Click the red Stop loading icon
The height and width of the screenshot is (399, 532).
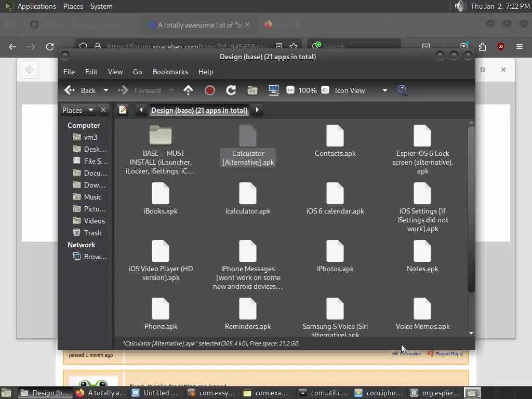pos(210,90)
